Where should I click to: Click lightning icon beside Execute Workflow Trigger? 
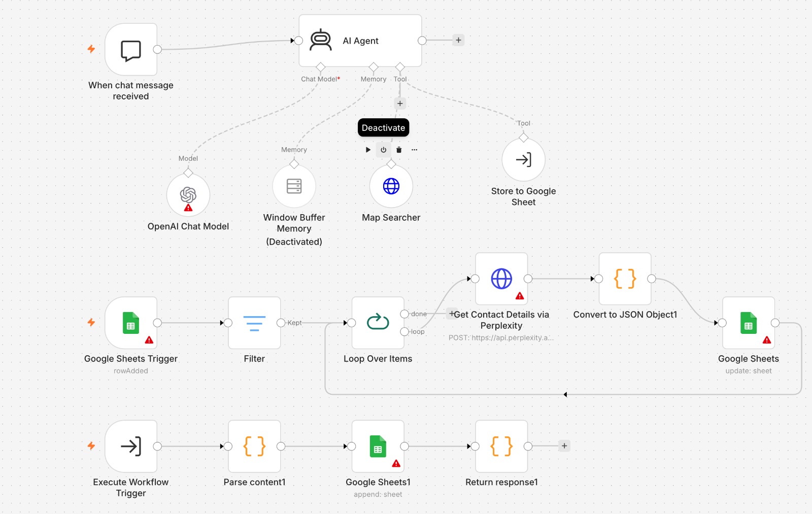pyautogui.click(x=91, y=446)
